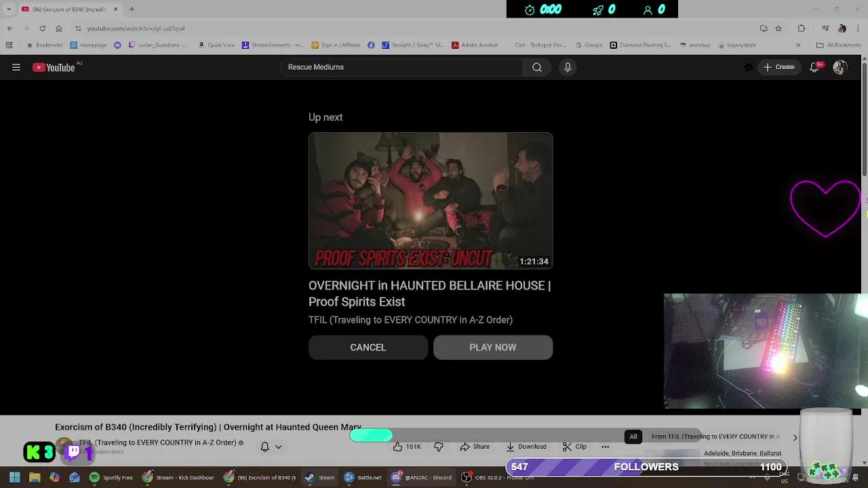Screen dimensions: 868x488
Task: Click the youtube.com address bar
Action: pyautogui.click(x=414, y=28)
